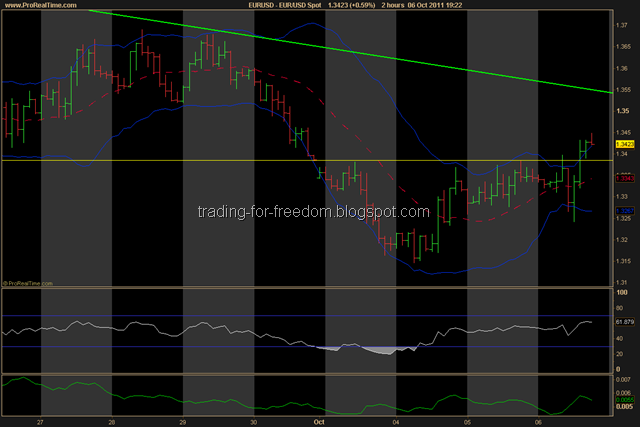This screenshot has width=640, height=427.
Task: Click the 0.006 label on lower indicator axis
Action: click(623, 393)
